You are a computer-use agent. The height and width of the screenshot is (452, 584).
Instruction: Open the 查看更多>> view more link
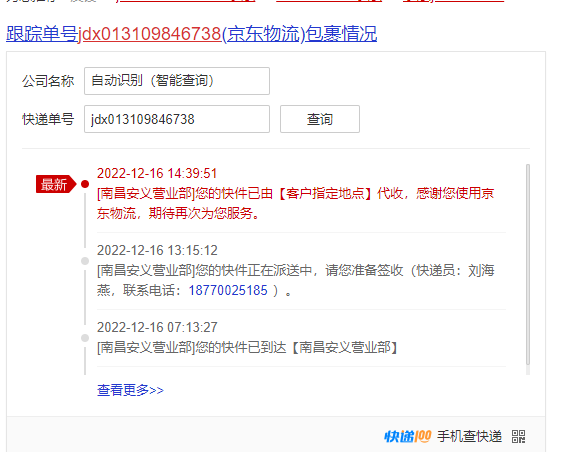pyautogui.click(x=130, y=390)
